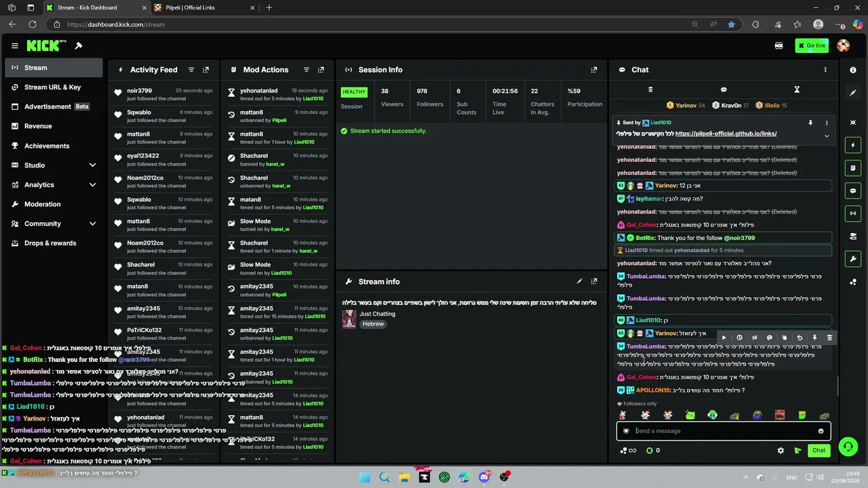Image resolution: width=868 pixels, height=488 pixels.
Task: Pop out the Activity Feed panel
Action: (206, 70)
